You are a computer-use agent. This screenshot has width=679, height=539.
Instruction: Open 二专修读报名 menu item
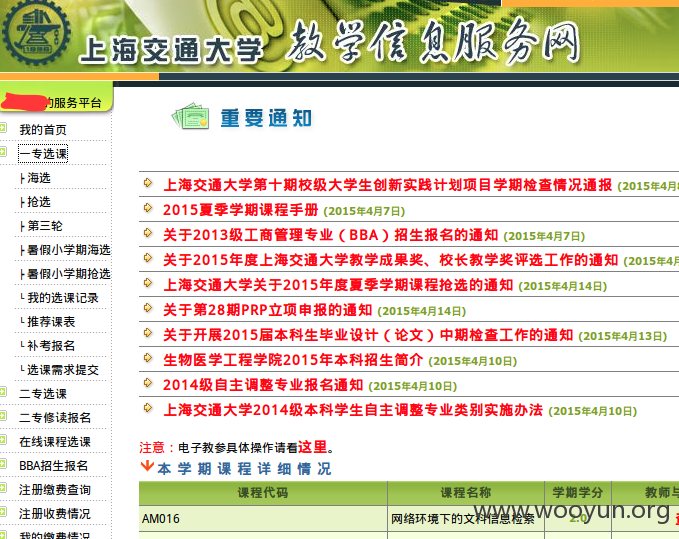click(55, 418)
